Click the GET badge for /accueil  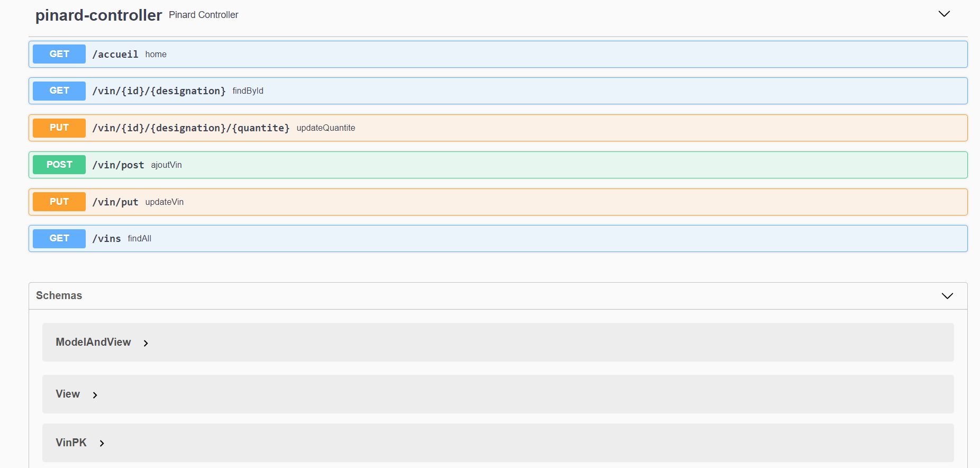click(59, 54)
